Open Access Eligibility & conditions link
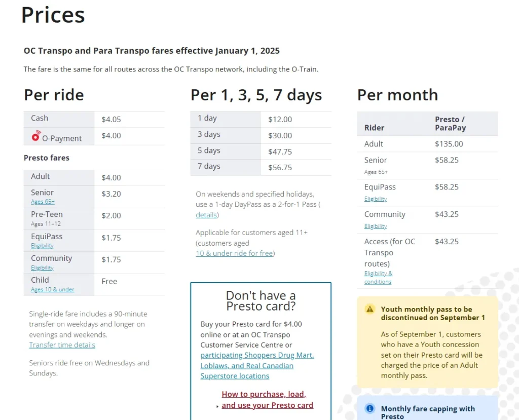 (x=378, y=277)
